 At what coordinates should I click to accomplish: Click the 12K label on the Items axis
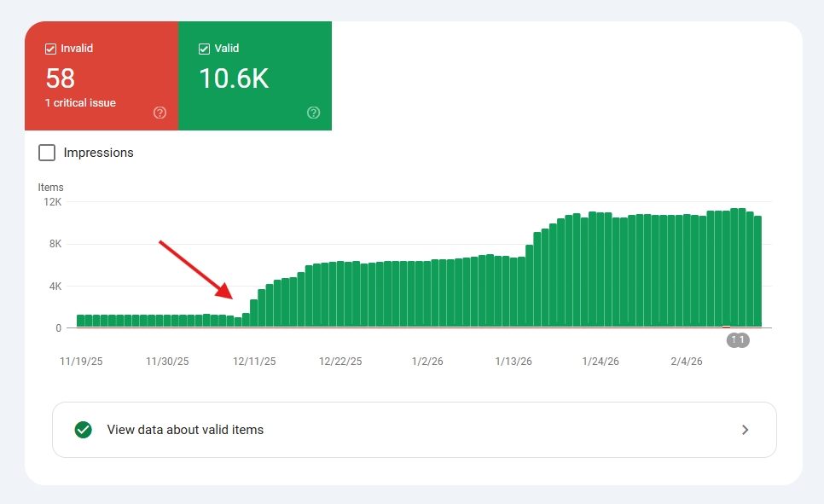tap(52, 202)
